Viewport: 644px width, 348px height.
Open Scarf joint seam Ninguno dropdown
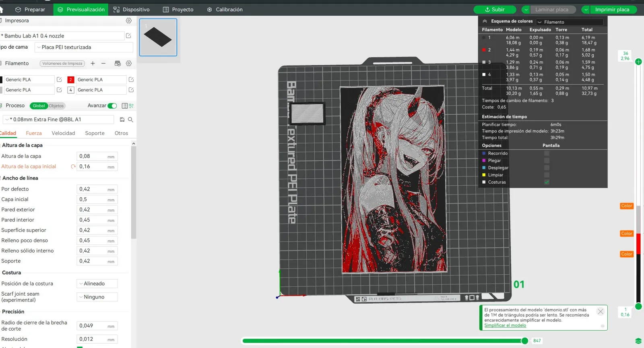97,297
